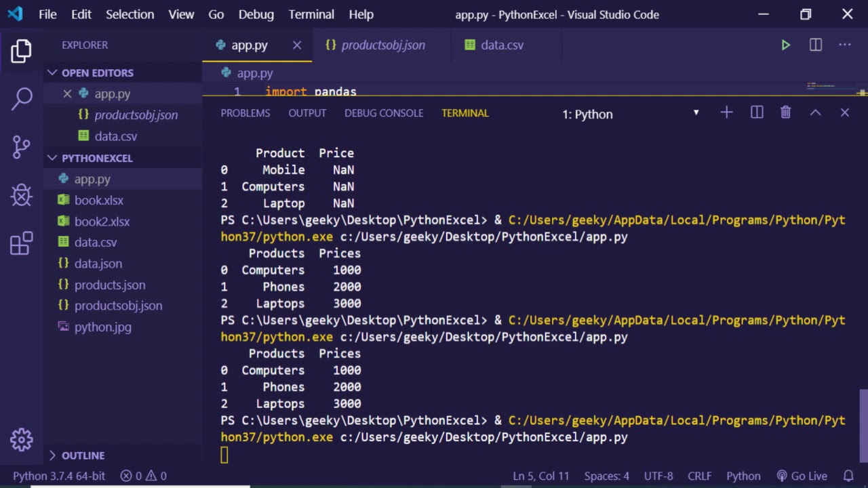The height and width of the screenshot is (488, 868).
Task: Click the Manage gear icon
Action: (22, 440)
